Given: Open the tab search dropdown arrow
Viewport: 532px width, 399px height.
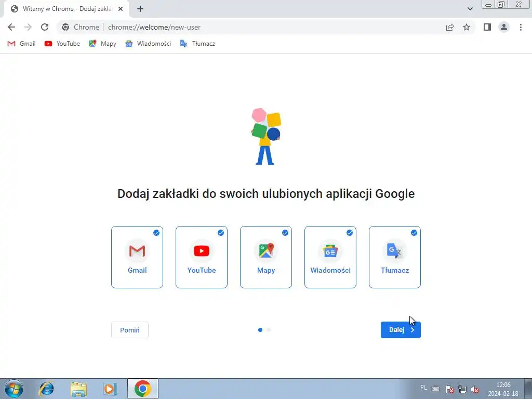Looking at the screenshot, I should [470, 9].
